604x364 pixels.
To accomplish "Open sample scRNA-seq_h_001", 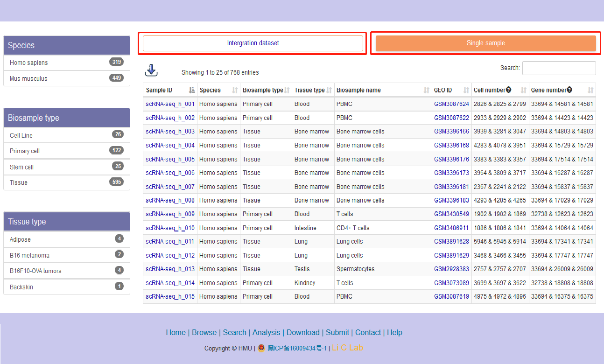I will click(x=170, y=104).
